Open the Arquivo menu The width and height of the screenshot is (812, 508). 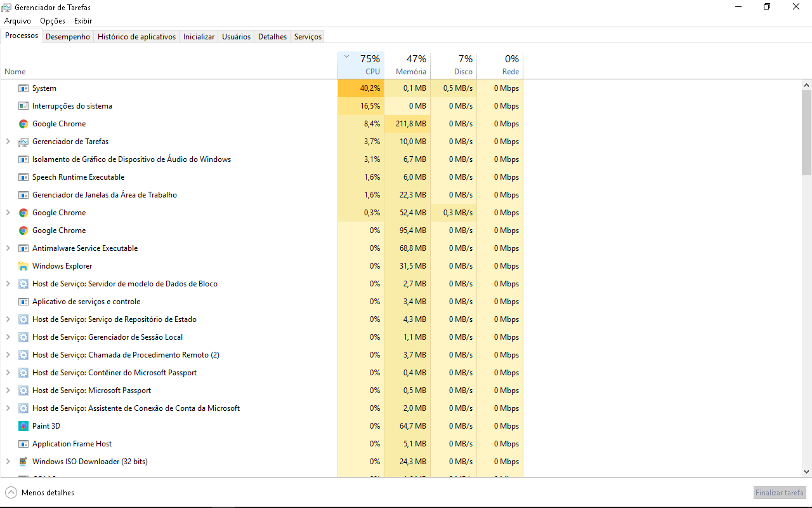pyautogui.click(x=18, y=21)
